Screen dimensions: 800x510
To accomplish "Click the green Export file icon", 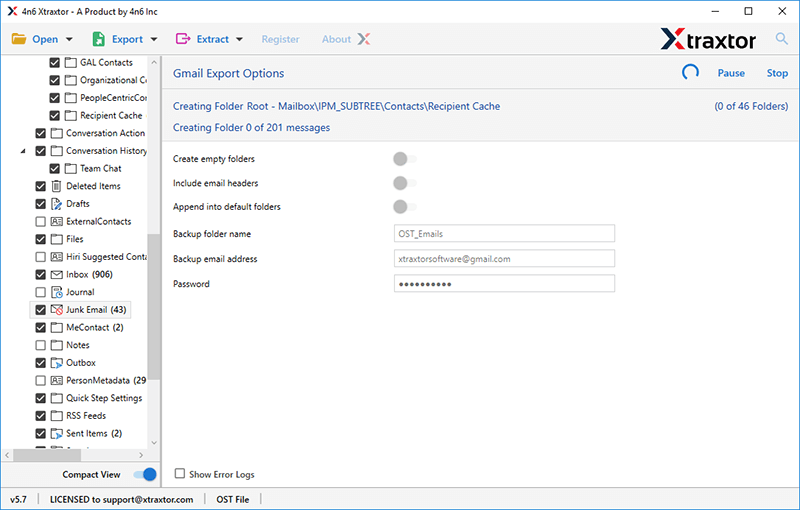I will (98, 39).
